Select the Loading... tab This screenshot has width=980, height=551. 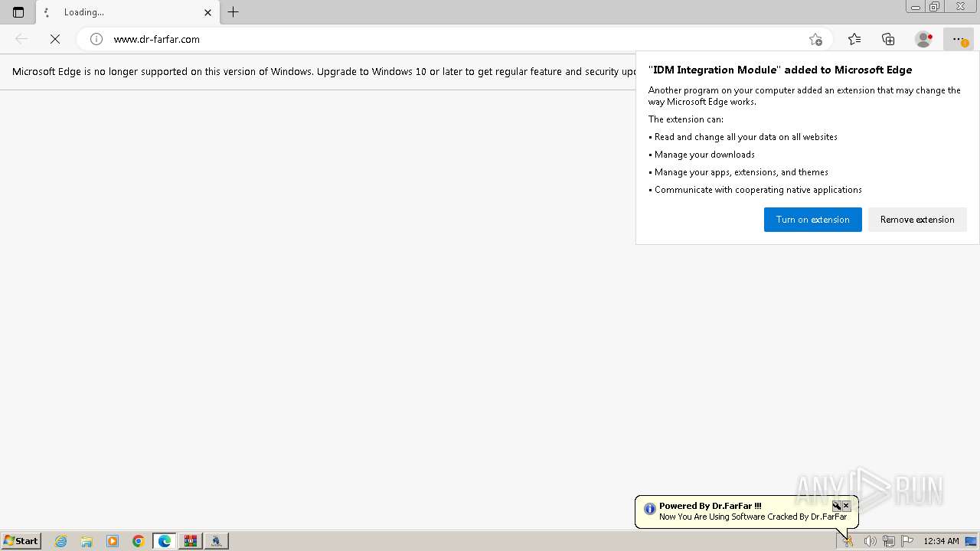(127, 12)
